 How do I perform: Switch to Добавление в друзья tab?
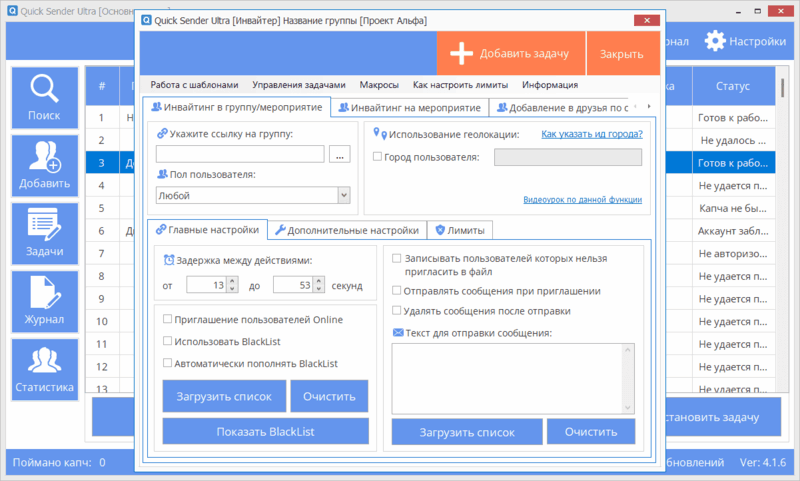[562, 108]
